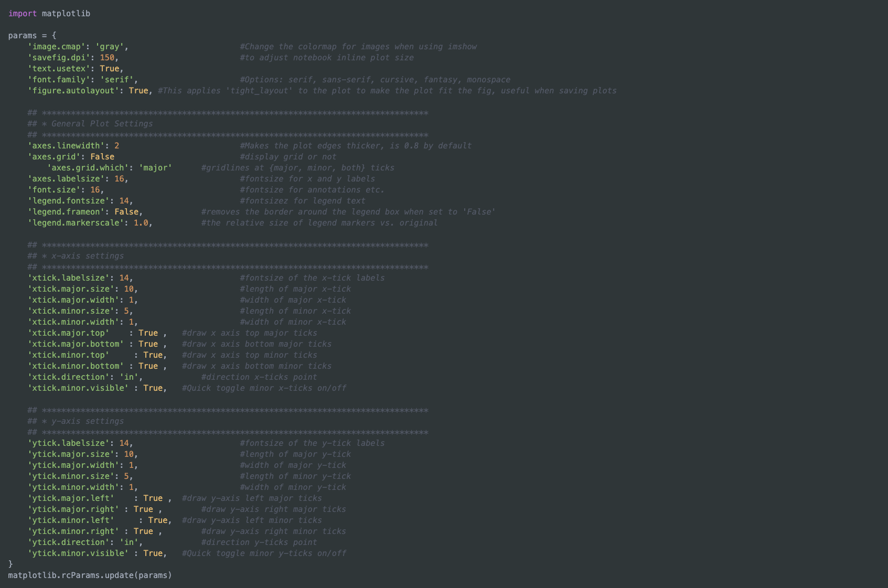The width and height of the screenshot is (888, 588).
Task: Click the 'xtick.minor.visible' key
Action: (78, 388)
